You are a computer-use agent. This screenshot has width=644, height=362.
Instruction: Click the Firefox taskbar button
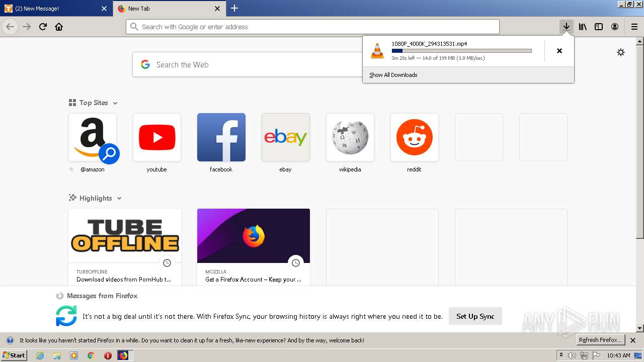pyautogui.click(x=123, y=355)
